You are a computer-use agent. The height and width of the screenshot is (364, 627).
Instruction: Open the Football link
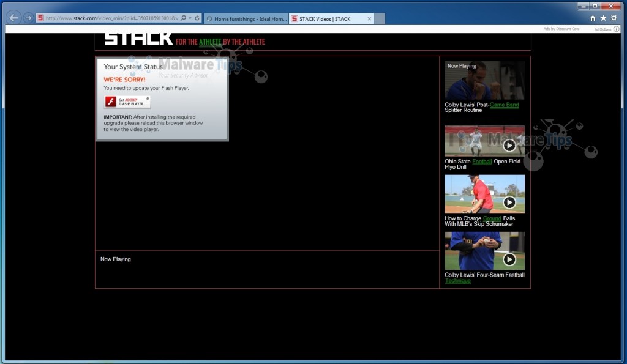481,162
